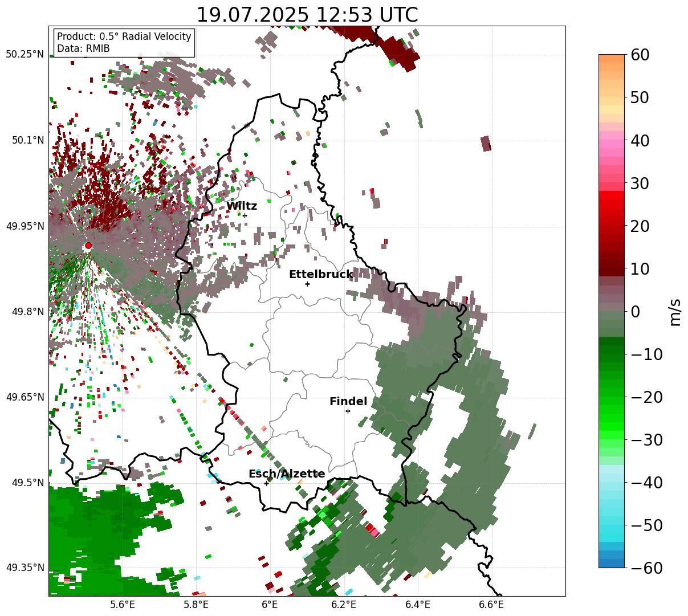This screenshot has width=688, height=616.
Task: Click the Wiltz cross marker
Action: click(245, 215)
